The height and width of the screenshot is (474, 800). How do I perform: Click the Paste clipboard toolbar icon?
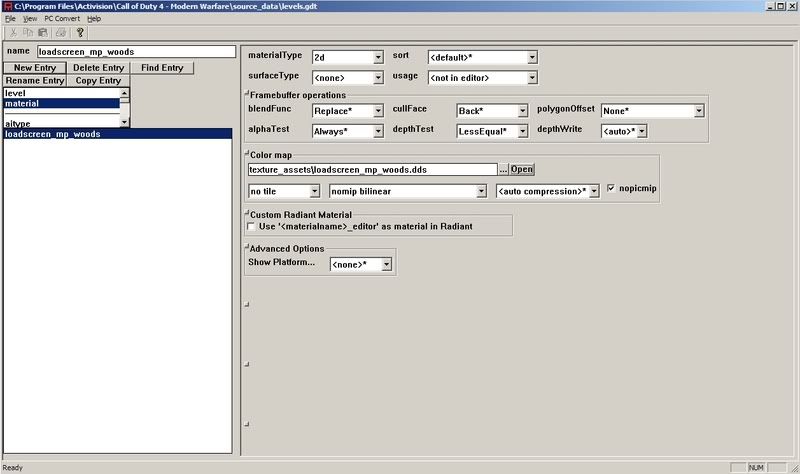[x=45, y=32]
